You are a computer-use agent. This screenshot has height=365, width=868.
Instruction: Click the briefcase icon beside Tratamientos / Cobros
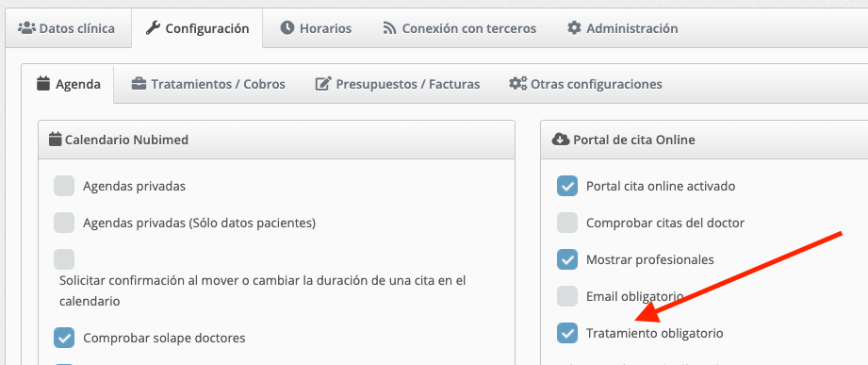(x=139, y=84)
